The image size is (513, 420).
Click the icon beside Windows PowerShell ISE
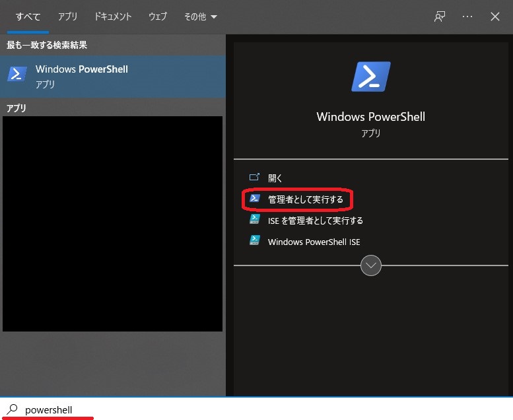(255, 240)
